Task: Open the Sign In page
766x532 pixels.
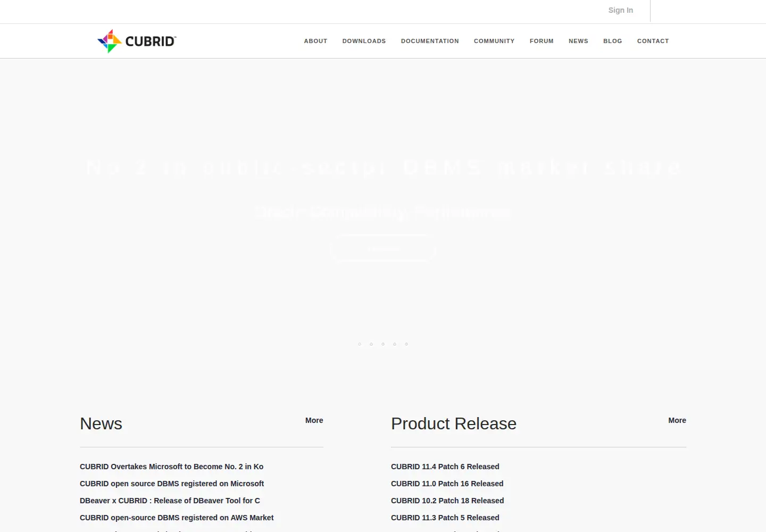Action: click(621, 10)
